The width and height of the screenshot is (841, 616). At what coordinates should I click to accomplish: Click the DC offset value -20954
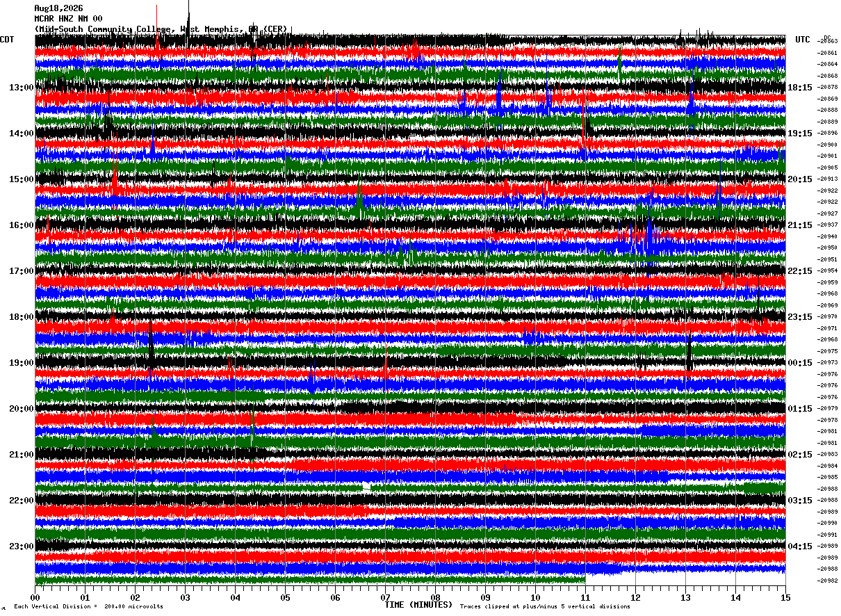click(827, 270)
